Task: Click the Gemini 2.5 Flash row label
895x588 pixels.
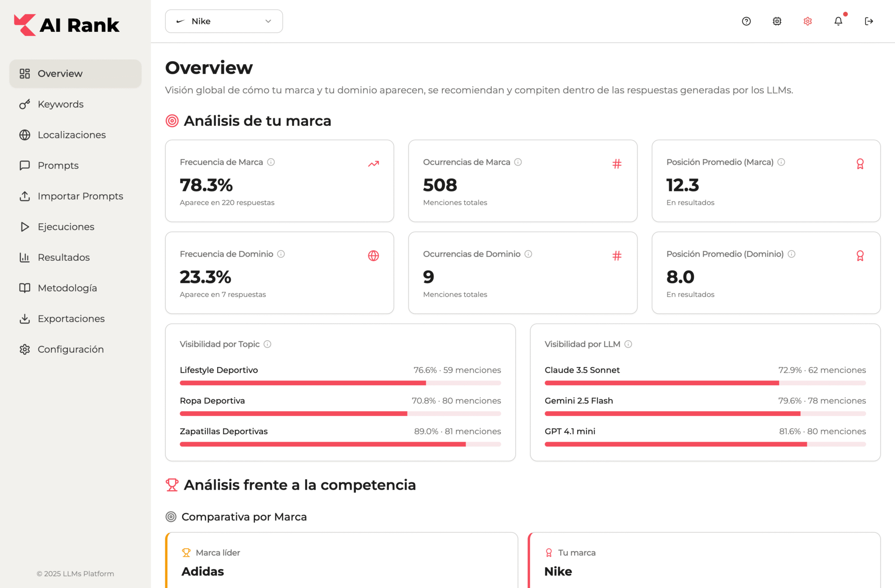Action: 579,401
